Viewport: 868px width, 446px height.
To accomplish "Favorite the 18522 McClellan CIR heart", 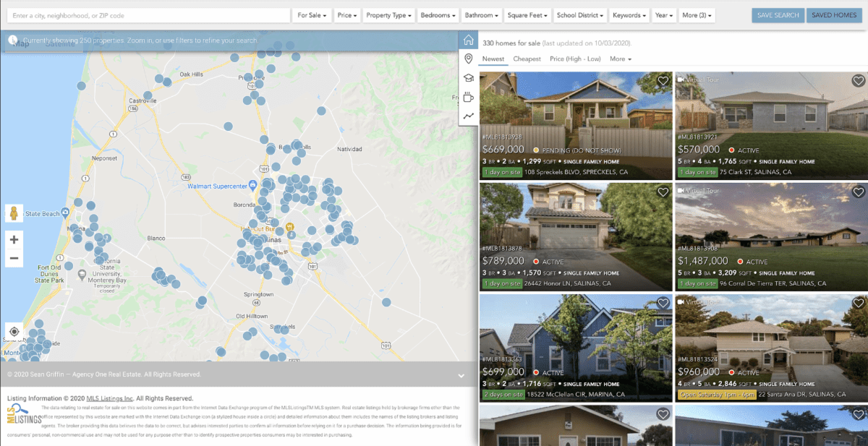I will coord(663,303).
